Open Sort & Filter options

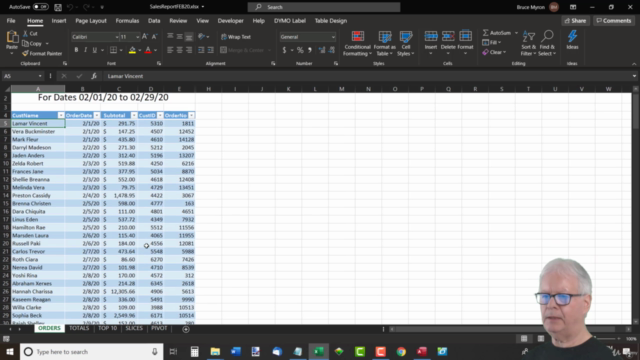pos(529,43)
